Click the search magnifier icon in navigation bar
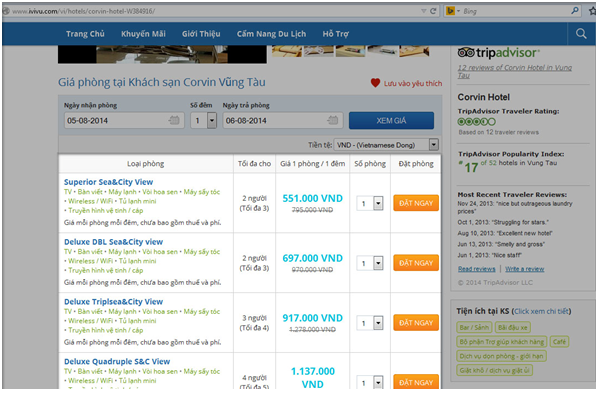The width and height of the screenshot is (598, 403). (581, 34)
